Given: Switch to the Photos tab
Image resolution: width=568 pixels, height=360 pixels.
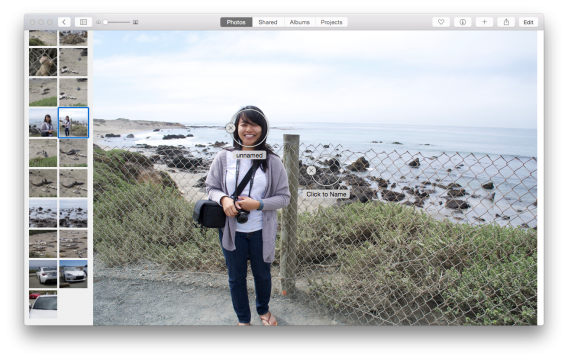Looking at the screenshot, I should tap(236, 22).
